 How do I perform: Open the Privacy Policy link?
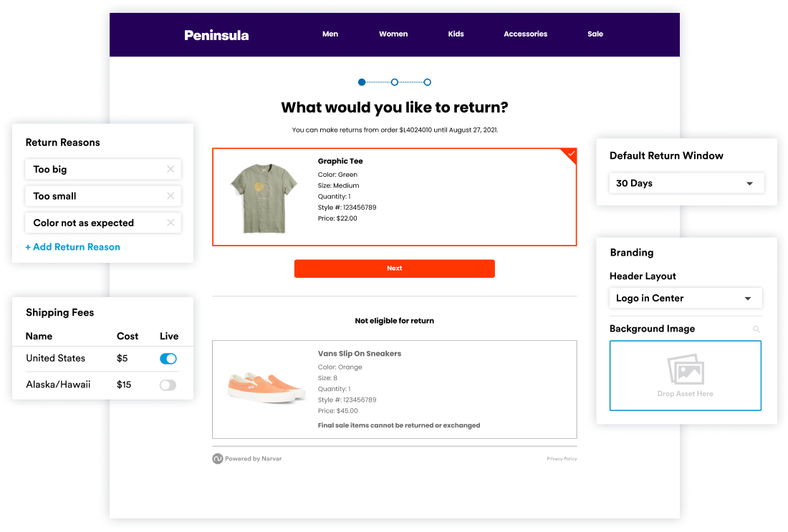[562, 459]
